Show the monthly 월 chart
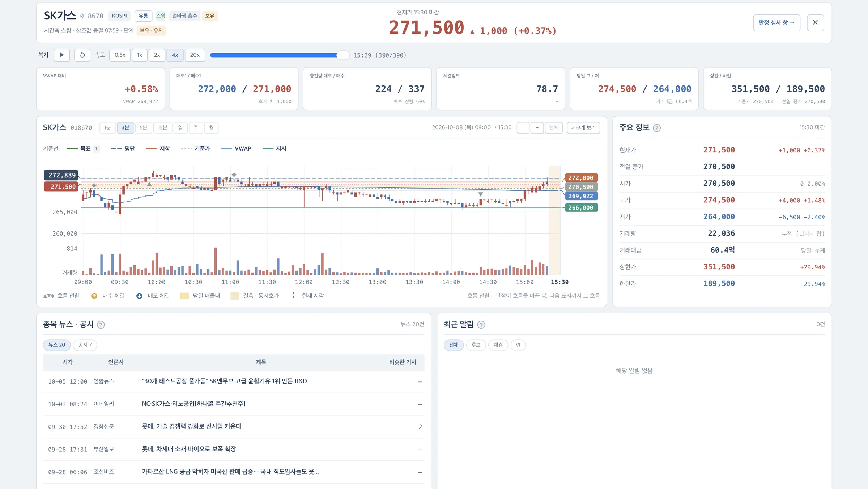868x489 pixels. pos(211,127)
